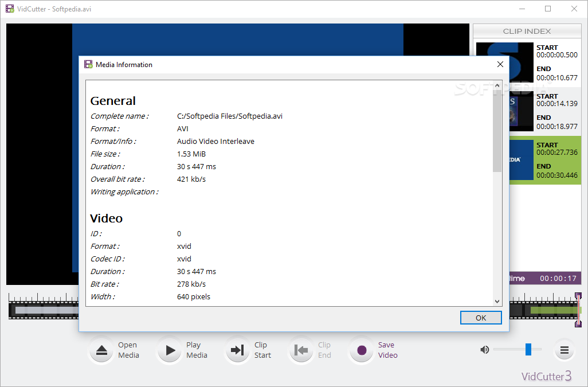This screenshot has width=588, height=387.
Task: Click the CLIP INDEX header
Action: pos(527,31)
